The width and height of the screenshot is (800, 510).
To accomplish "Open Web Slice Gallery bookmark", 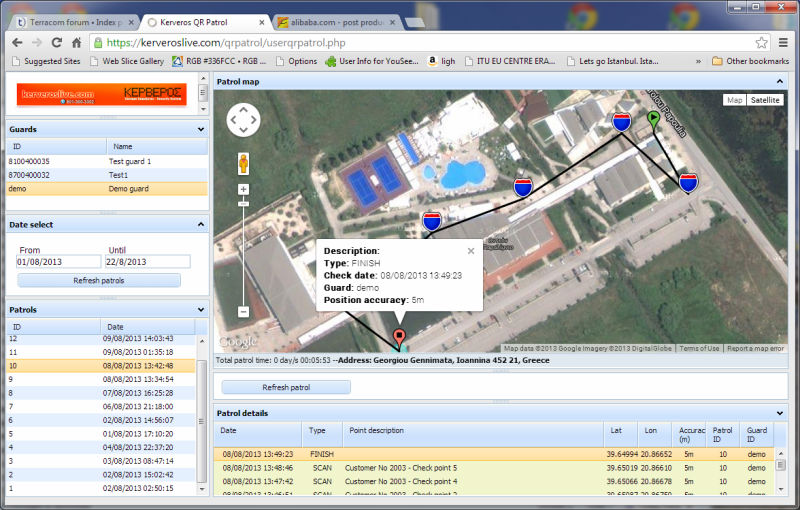I will tap(127, 61).
